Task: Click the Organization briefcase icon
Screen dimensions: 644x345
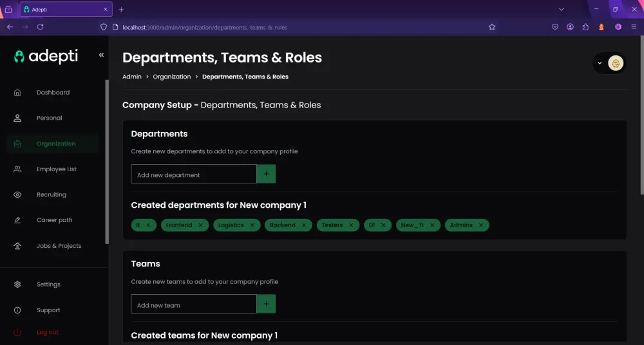Action: click(17, 144)
